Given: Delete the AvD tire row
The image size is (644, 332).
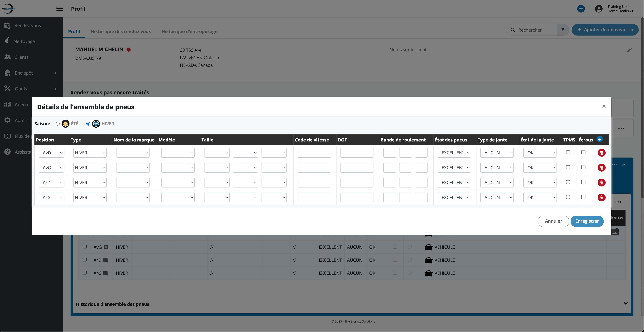Looking at the screenshot, I should click(601, 153).
